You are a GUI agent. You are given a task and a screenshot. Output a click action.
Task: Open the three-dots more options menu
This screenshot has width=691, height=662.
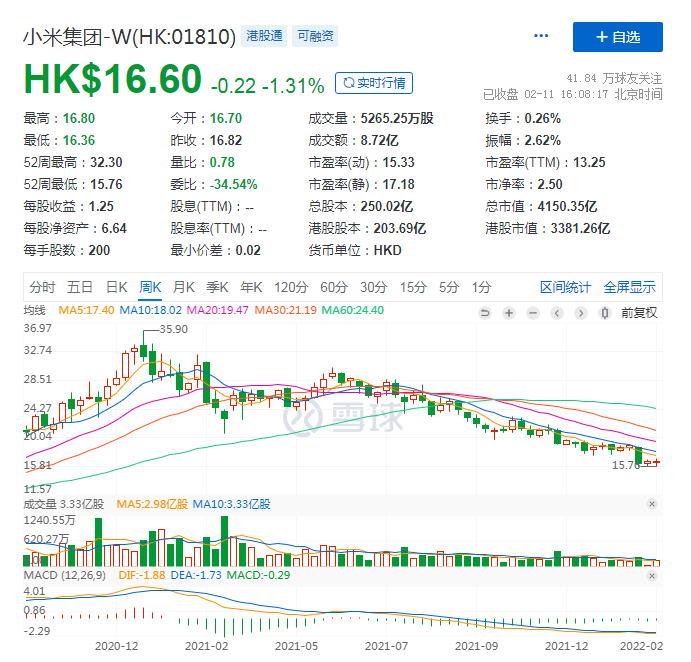[541, 37]
